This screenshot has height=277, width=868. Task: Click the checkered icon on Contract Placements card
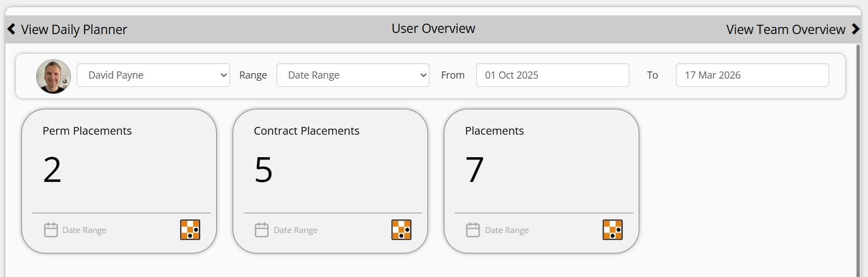[401, 230]
